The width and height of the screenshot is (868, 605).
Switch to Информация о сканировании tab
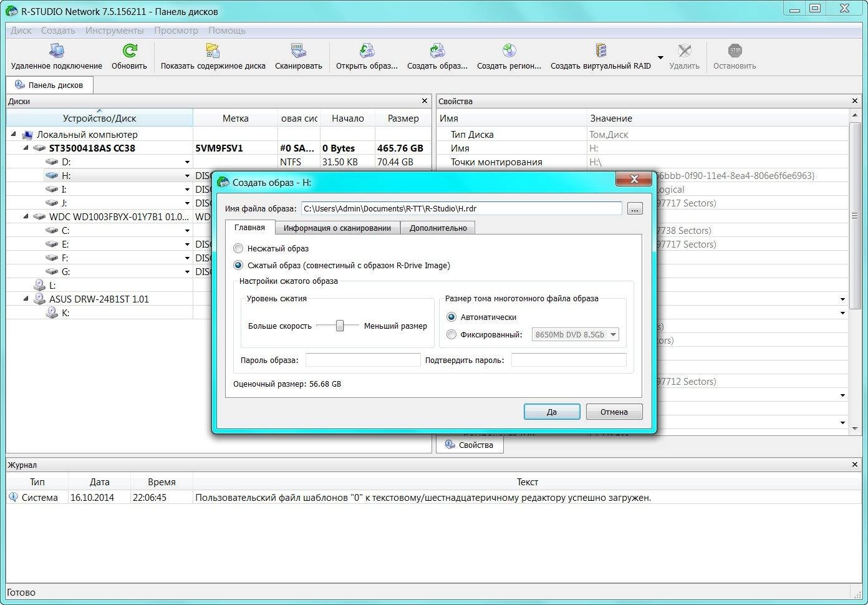(x=337, y=228)
